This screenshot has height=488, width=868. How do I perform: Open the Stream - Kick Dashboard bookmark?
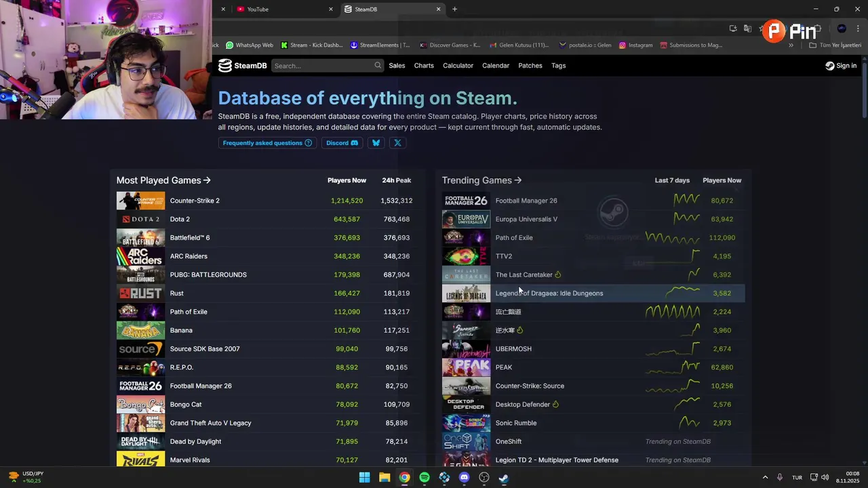311,45
